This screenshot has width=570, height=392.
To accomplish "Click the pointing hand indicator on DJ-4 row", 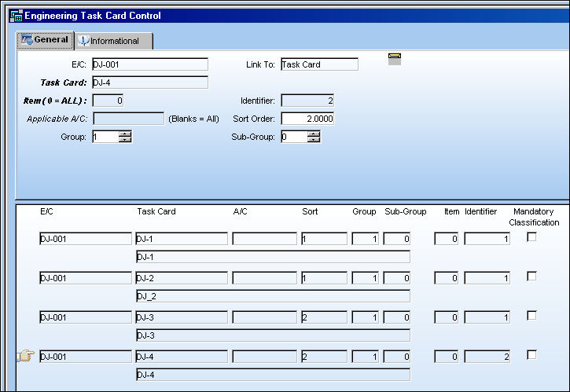I will pos(26,356).
